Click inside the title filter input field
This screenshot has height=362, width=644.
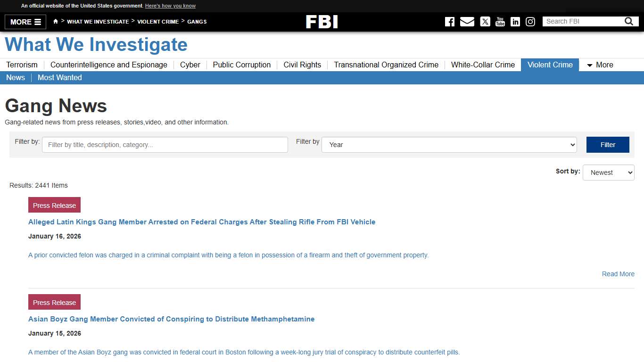coord(164,145)
